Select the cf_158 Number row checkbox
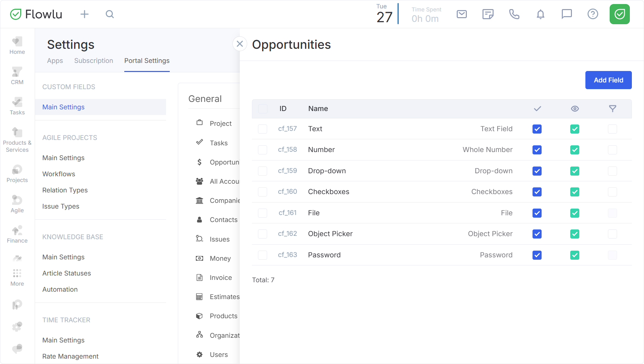 click(262, 150)
